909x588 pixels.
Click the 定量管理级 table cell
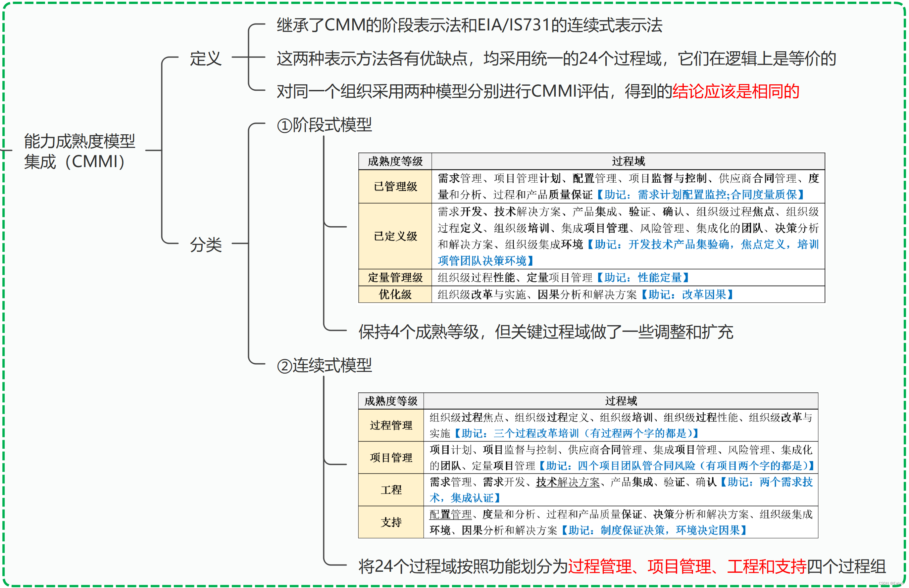pyautogui.click(x=395, y=277)
